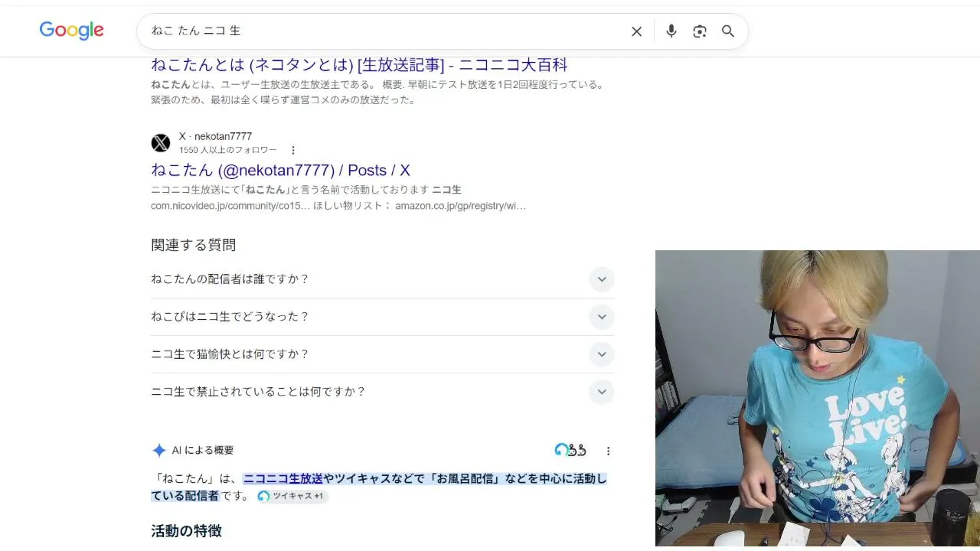Click the 活動の特徴 heading
The height and width of the screenshot is (551, 980).
(x=186, y=531)
